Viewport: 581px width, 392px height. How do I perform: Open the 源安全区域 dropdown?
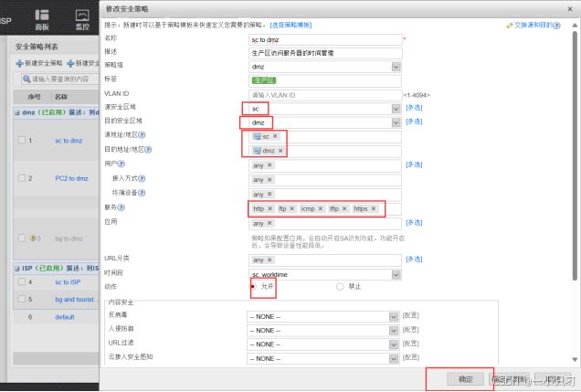[396, 109]
